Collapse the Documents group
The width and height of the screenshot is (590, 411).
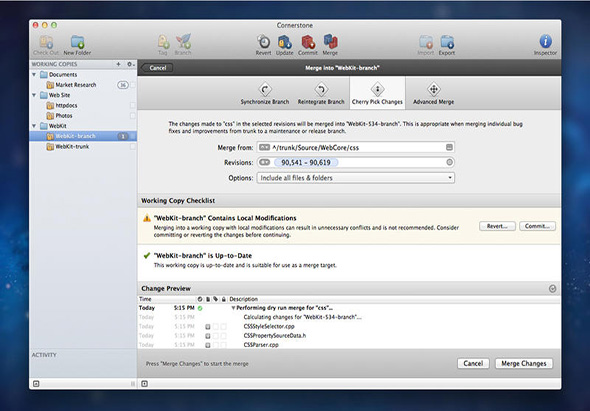coord(34,75)
